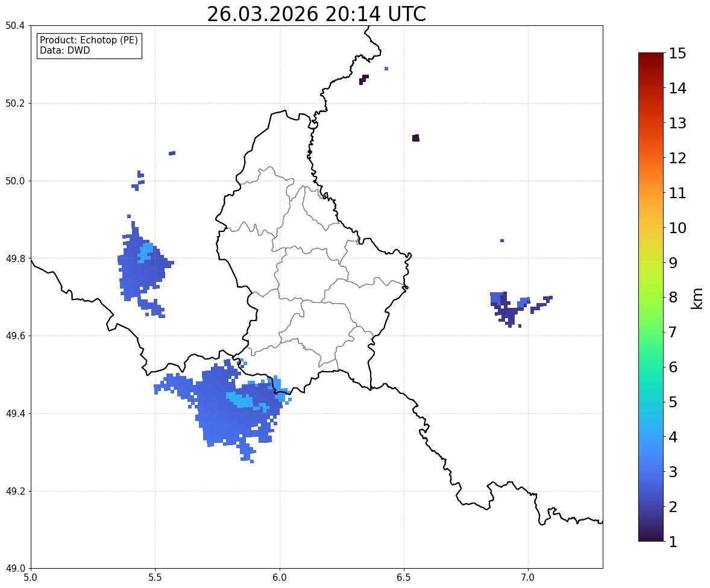This screenshot has height=588, width=710.
Task: Click the x-axis label 6.0
Action: pyautogui.click(x=280, y=578)
